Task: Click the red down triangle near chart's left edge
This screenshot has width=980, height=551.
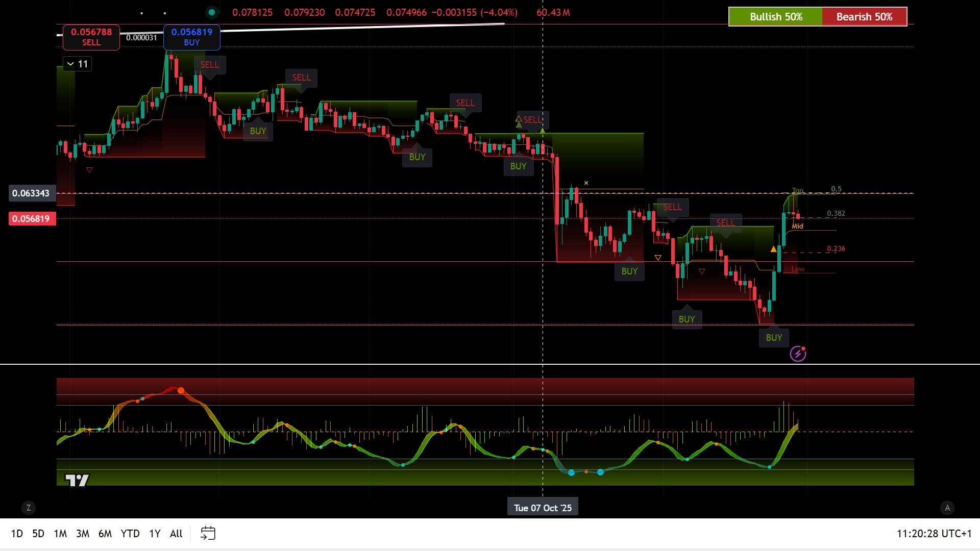Action: click(x=89, y=170)
